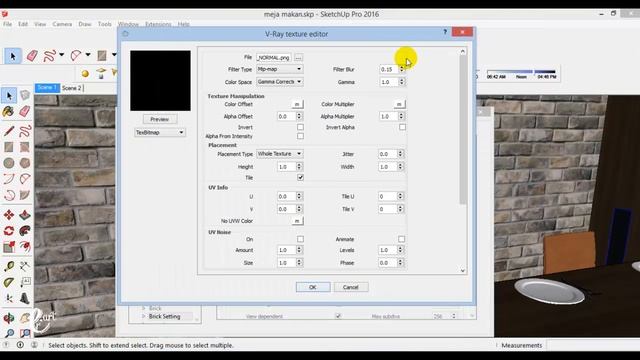Turn on UV Noise On checkbox

[x=300, y=239]
